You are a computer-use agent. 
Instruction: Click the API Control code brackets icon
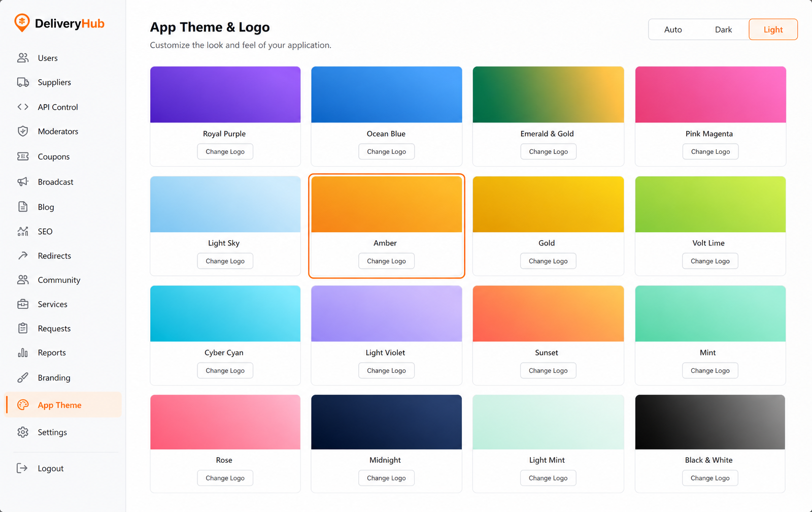[23, 107]
